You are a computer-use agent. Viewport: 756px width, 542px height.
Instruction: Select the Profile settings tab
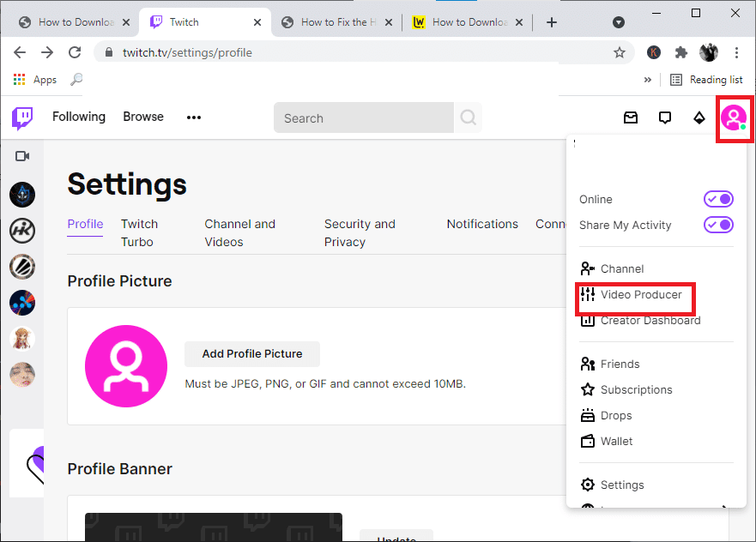tap(85, 224)
